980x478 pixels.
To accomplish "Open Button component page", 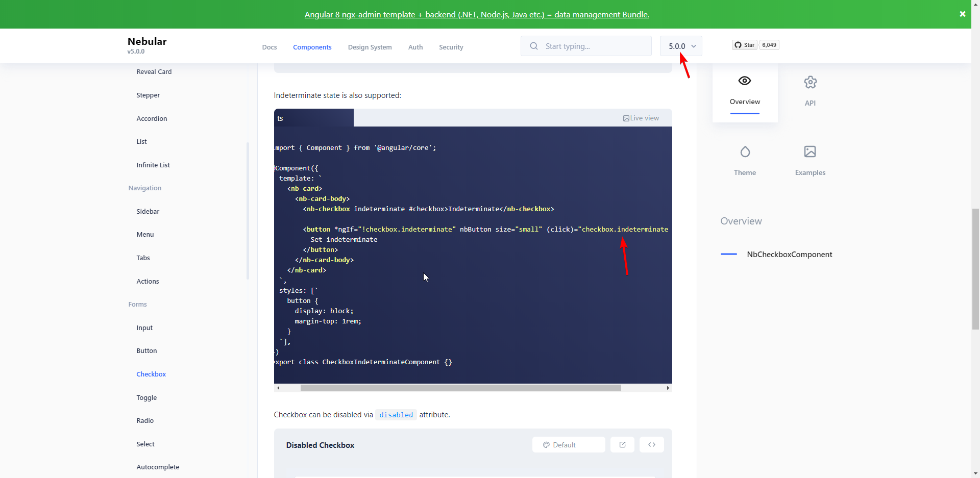I will (146, 351).
